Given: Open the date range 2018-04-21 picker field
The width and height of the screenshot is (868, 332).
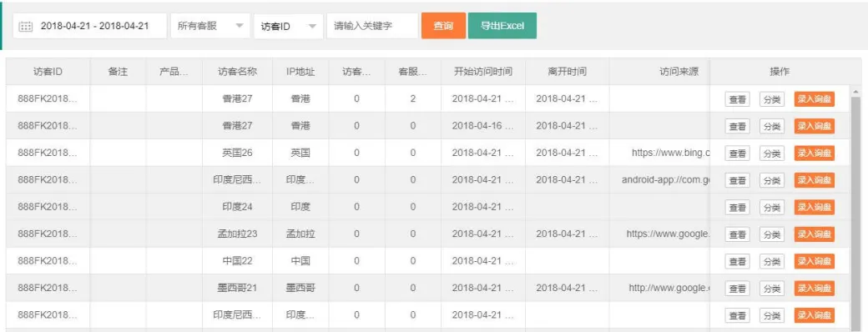Looking at the screenshot, I should [89, 26].
